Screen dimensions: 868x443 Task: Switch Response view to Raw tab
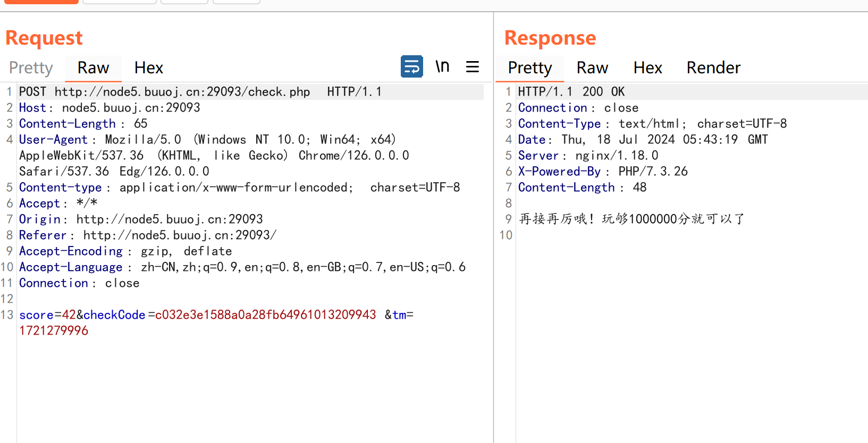tap(592, 68)
